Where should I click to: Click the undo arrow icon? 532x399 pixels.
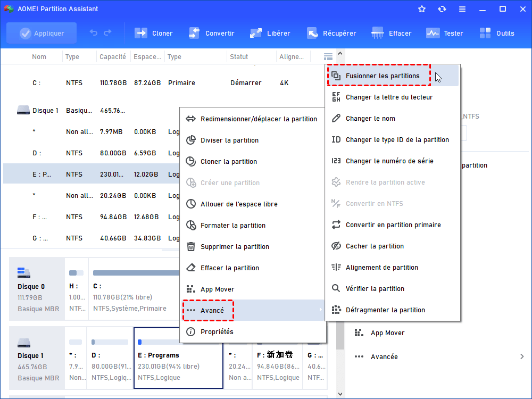pyautogui.click(x=93, y=33)
